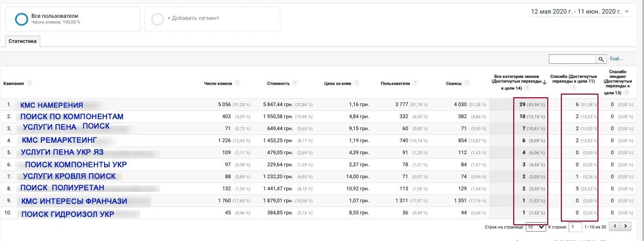Show the help tooltip for Цена за клик
The image size is (644, 241).
coord(356,83)
